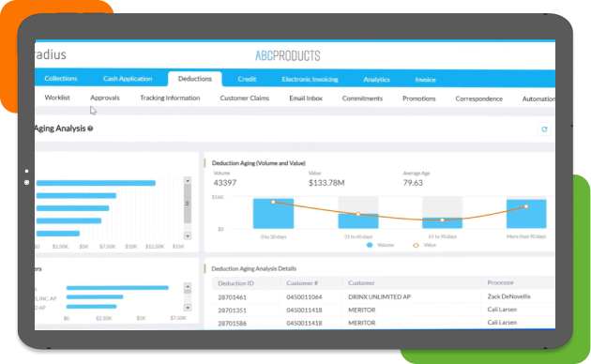Open the Promotions submenu
Screen dimensions: 591x364
(418, 99)
